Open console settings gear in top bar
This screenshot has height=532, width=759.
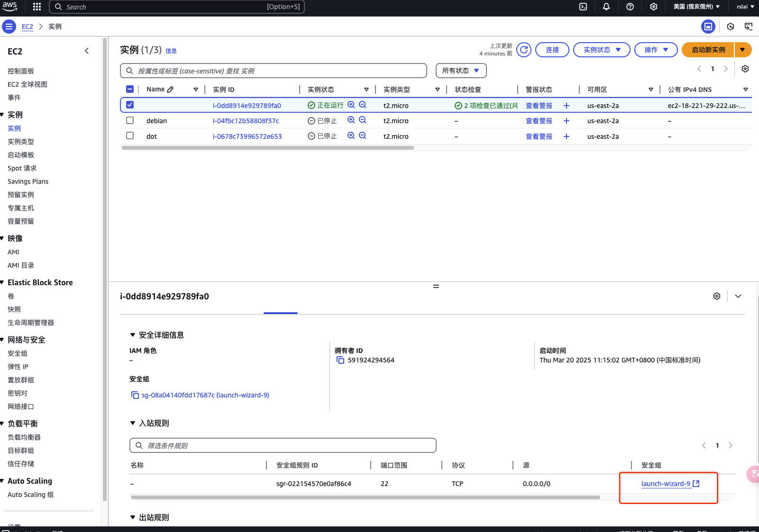[x=654, y=7]
